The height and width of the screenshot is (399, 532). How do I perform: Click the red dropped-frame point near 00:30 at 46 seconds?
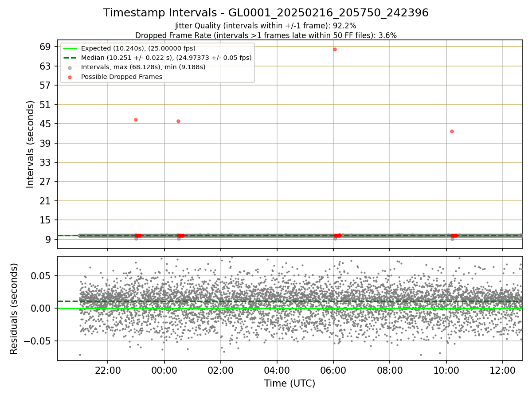tap(178, 121)
